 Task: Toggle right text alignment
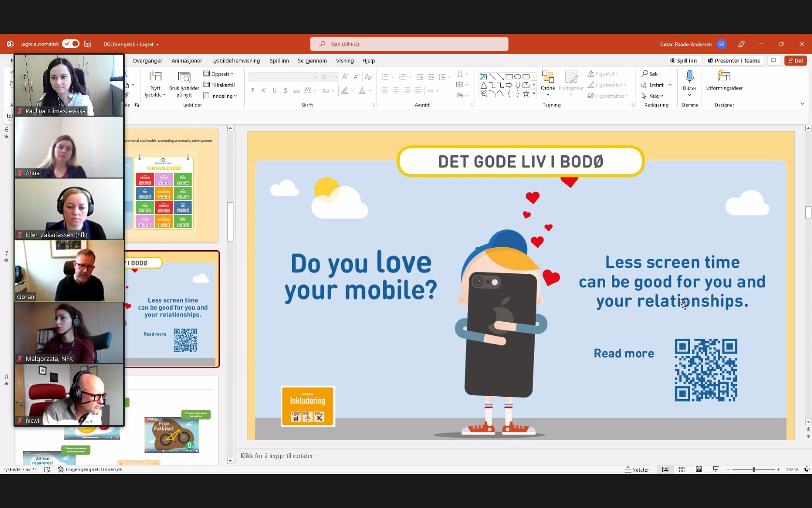(x=407, y=90)
